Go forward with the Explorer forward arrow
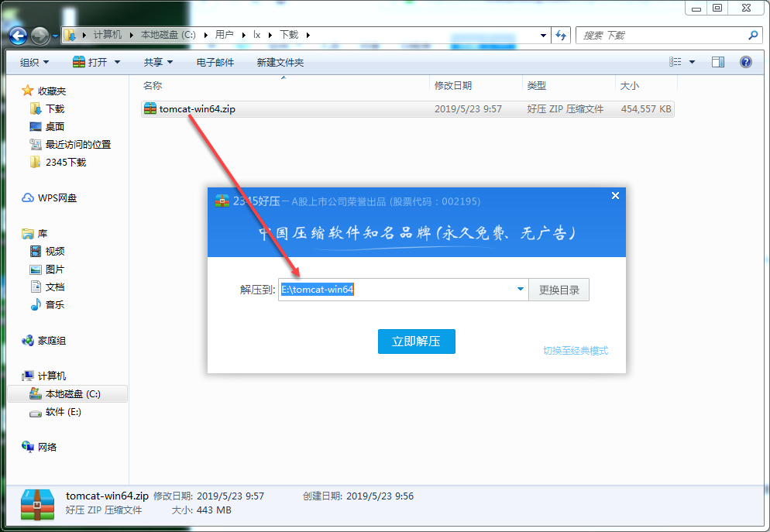The width and height of the screenshot is (770, 532). 40,36
